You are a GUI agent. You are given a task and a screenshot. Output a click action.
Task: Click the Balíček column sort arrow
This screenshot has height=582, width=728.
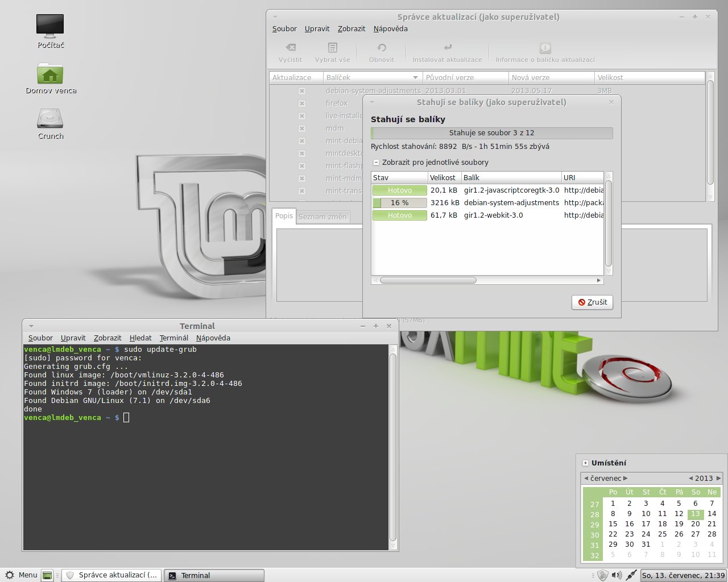(x=415, y=77)
